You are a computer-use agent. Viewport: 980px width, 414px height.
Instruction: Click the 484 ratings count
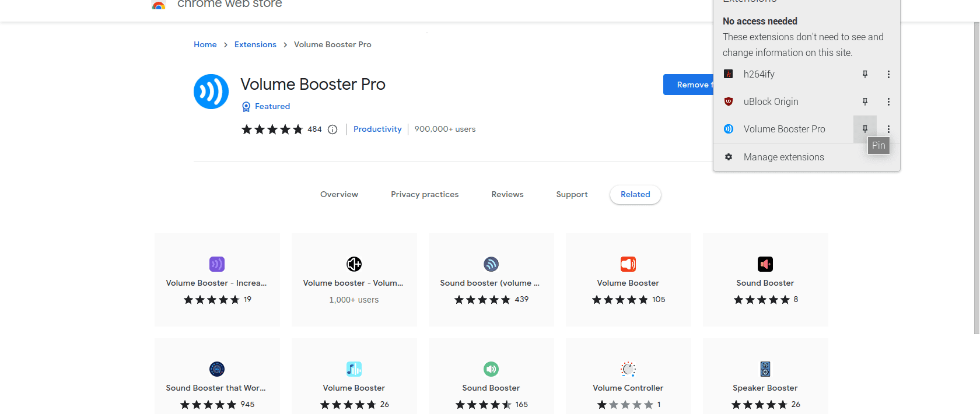314,129
